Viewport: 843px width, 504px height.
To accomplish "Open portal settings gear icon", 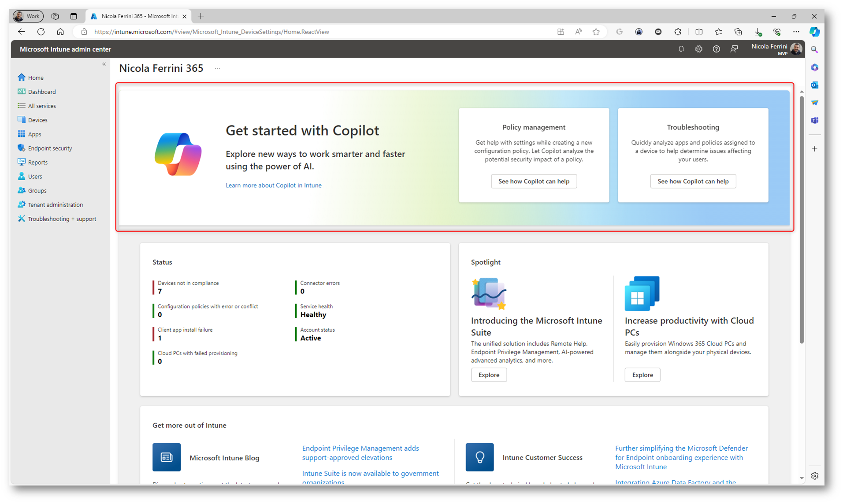I will [698, 49].
